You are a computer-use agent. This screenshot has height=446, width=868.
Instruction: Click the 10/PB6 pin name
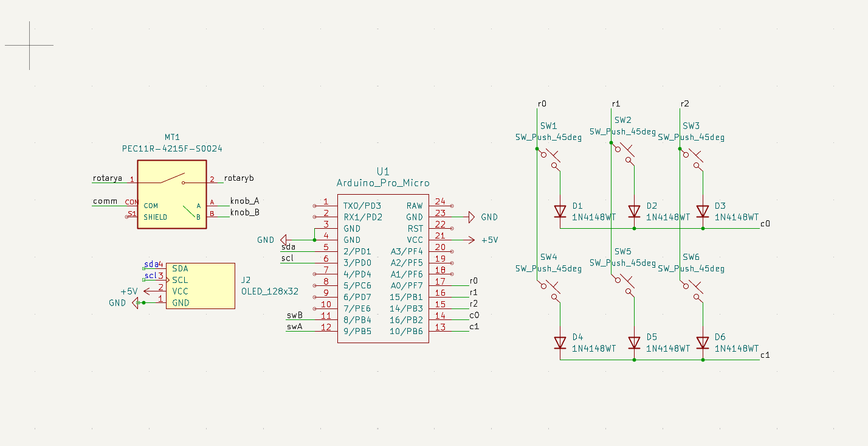point(406,332)
